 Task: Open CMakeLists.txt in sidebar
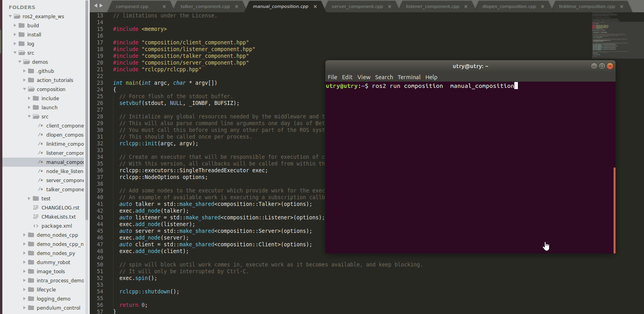[x=59, y=217]
